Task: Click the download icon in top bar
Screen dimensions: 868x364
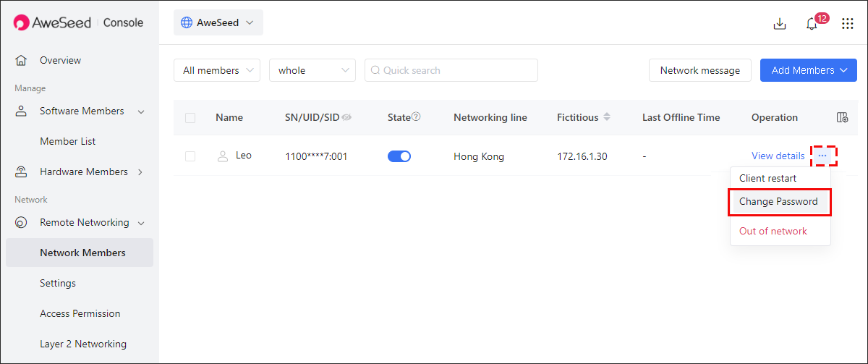Action: (780, 23)
